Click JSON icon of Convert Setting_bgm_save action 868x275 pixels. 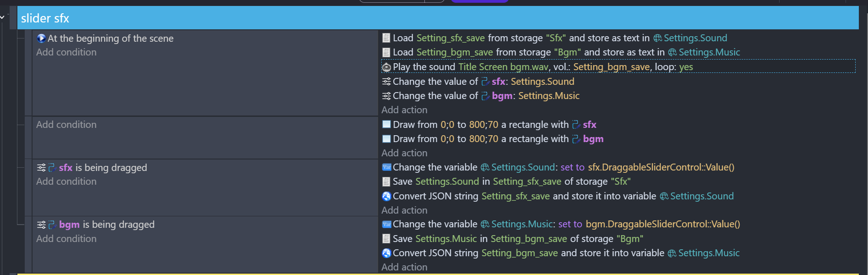click(x=386, y=253)
